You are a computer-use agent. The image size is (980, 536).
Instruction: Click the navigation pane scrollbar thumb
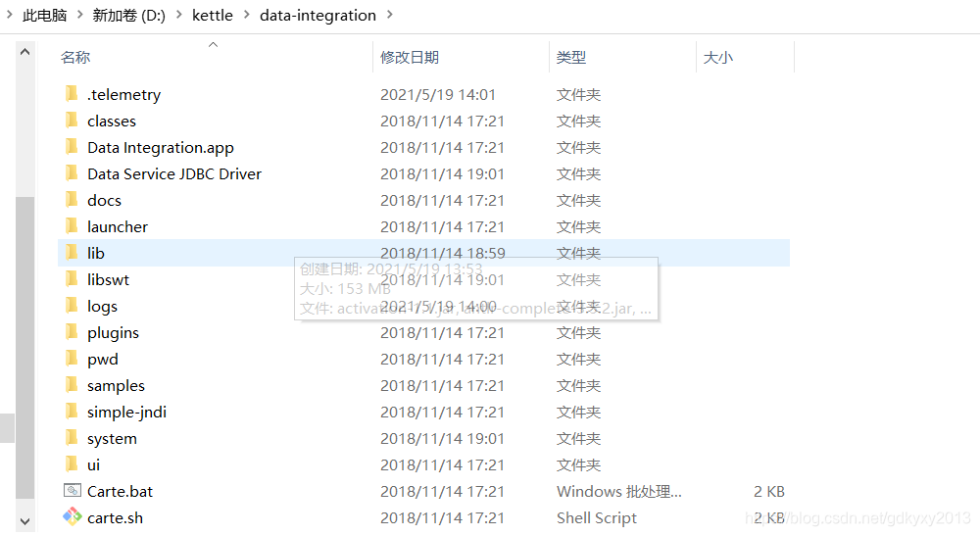[25, 347]
